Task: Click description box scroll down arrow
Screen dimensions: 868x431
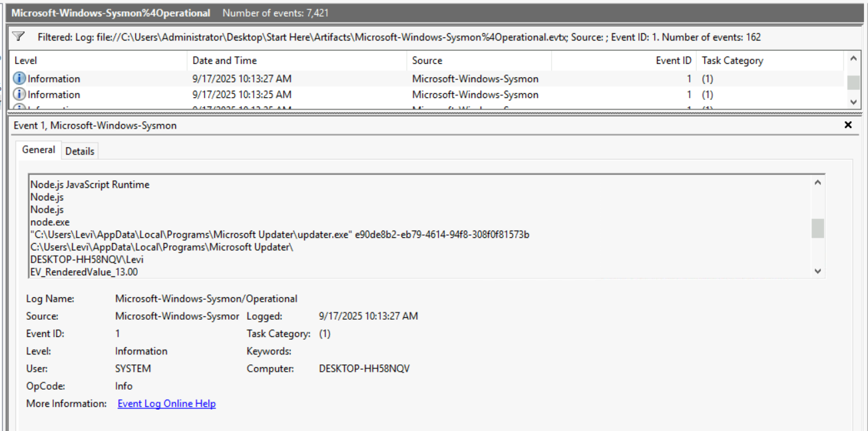Action: click(818, 271)
